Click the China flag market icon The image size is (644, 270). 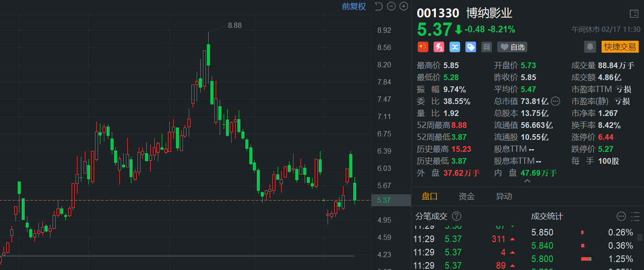[423, 47]
